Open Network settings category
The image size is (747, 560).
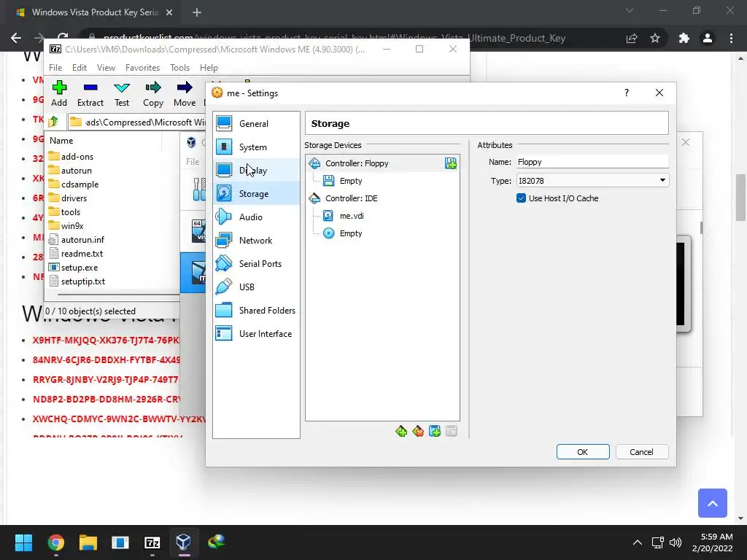click(256, 241)
